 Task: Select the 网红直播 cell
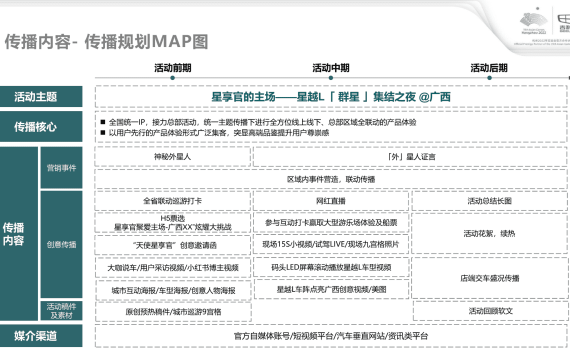(x=331, y=201)
